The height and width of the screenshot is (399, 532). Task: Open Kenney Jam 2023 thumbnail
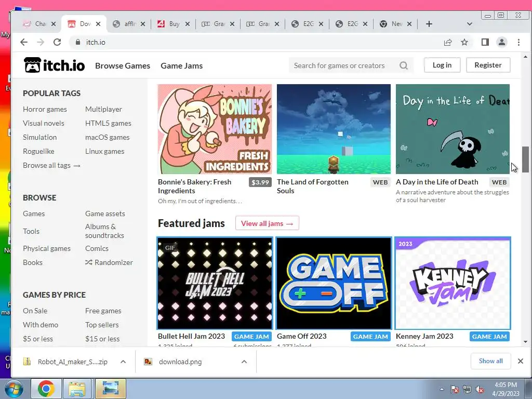(x=453, y=283)
